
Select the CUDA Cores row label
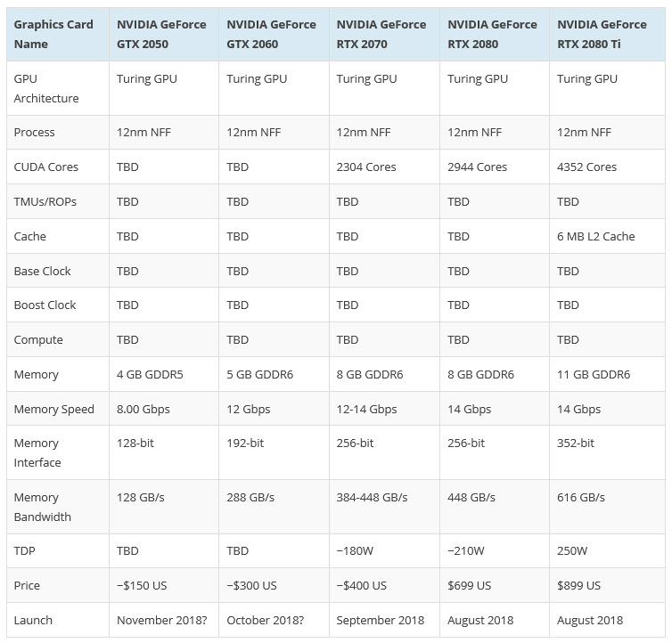click(x=46, y=167)
